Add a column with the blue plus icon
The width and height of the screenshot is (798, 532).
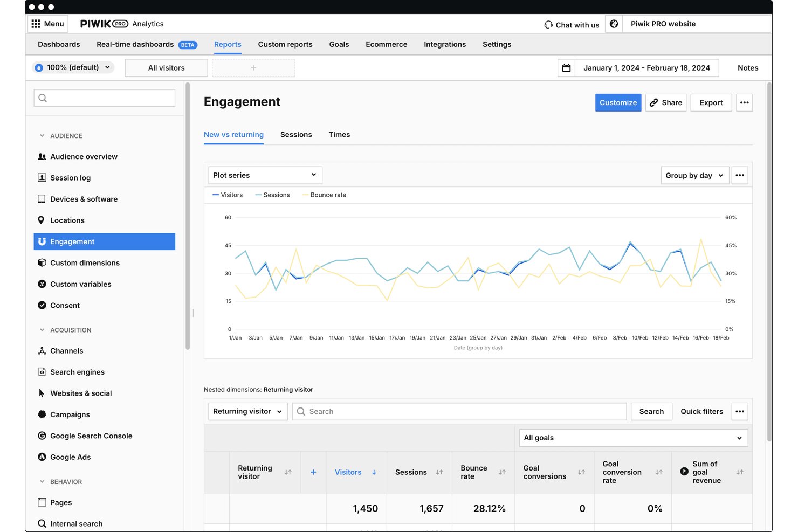pyautogui.click(x=313, y=472)
